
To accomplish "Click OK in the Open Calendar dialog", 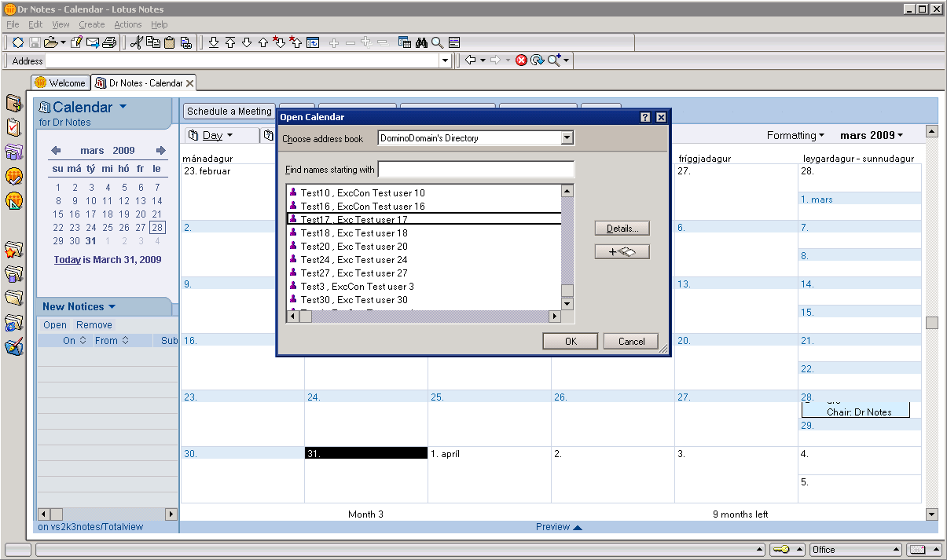I will point(571,342).
